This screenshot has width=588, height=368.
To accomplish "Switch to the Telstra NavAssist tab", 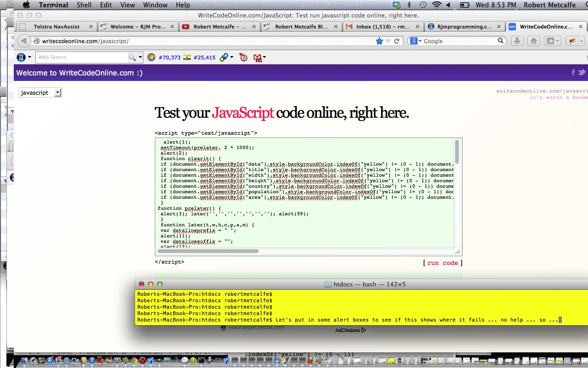I will click(57, 27).
